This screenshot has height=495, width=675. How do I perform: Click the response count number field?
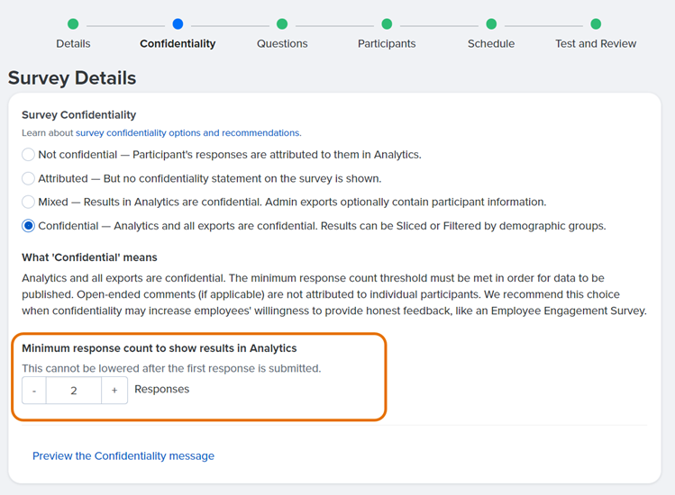(74, 390)
